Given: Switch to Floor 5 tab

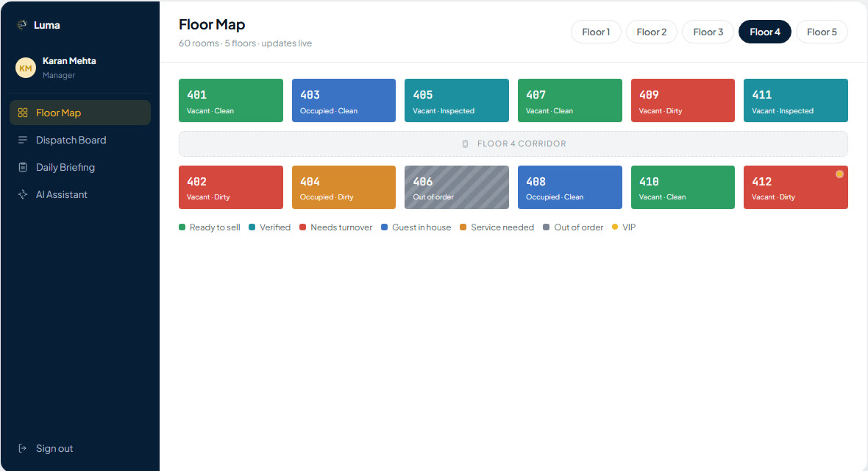Looking at the screenshot, I should tap(822, 32).
